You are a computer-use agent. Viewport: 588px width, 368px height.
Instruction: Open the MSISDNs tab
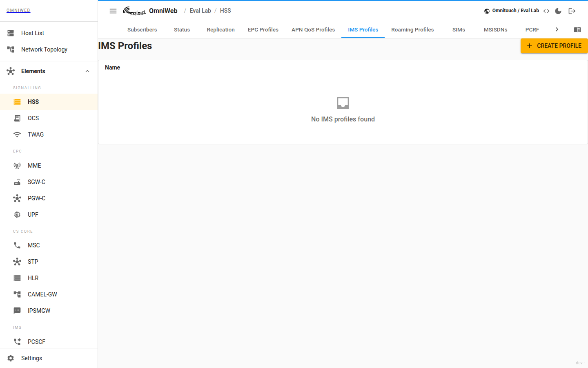point(496,30)
